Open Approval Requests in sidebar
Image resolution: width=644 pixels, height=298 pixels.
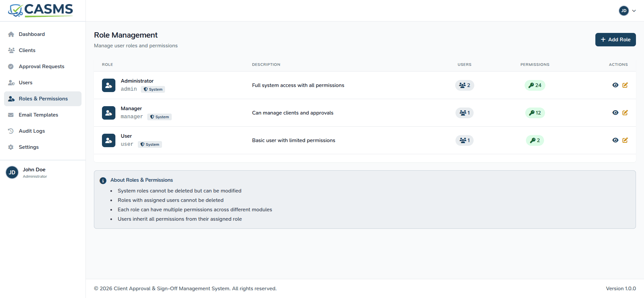coord(41,67)
